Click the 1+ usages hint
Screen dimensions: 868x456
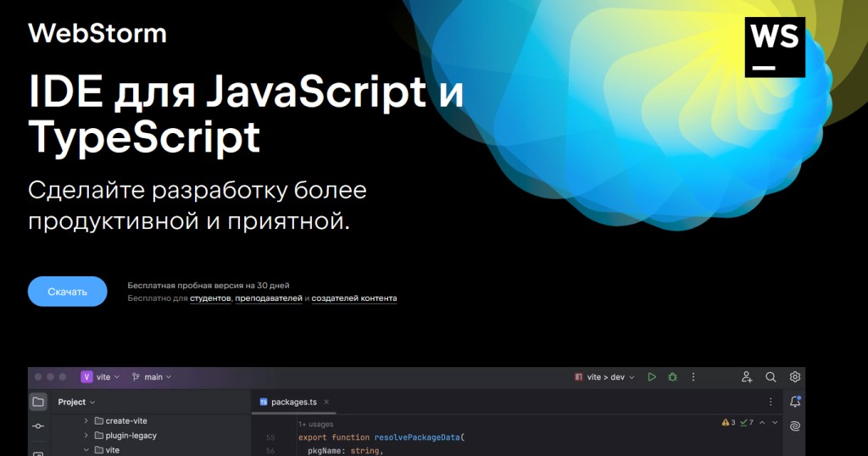click(x=315, y=425)
